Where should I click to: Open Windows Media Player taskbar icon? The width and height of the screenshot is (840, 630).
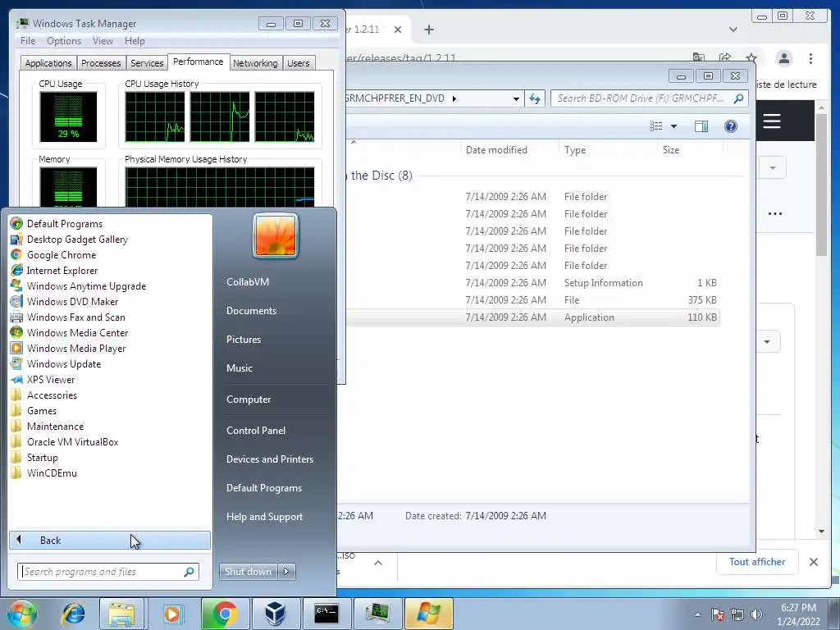point(172,614)
